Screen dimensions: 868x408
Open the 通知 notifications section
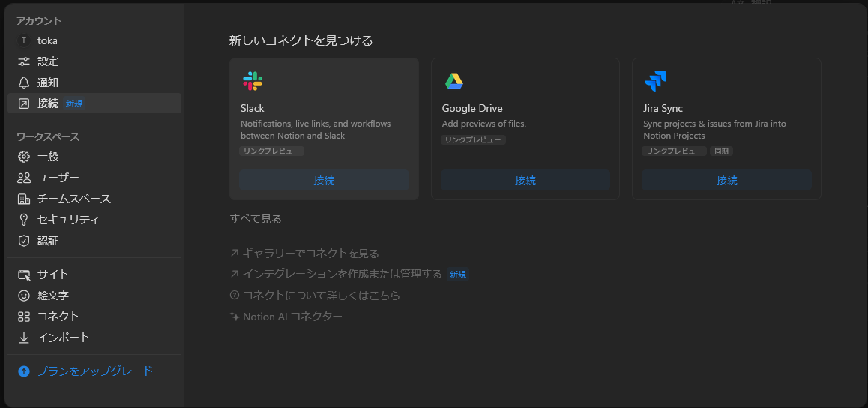(x=94, y=82)
